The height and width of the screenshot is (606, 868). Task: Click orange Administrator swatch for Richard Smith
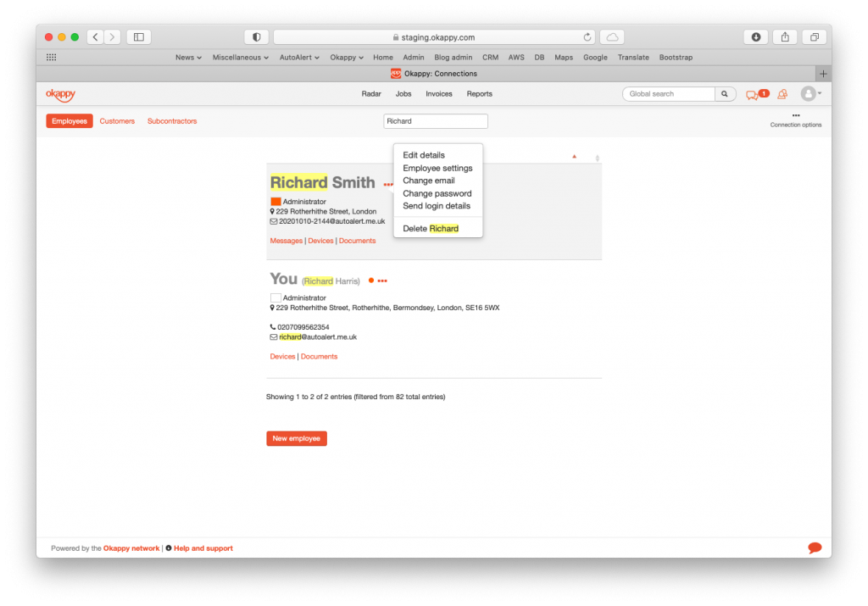coord(275,202)
